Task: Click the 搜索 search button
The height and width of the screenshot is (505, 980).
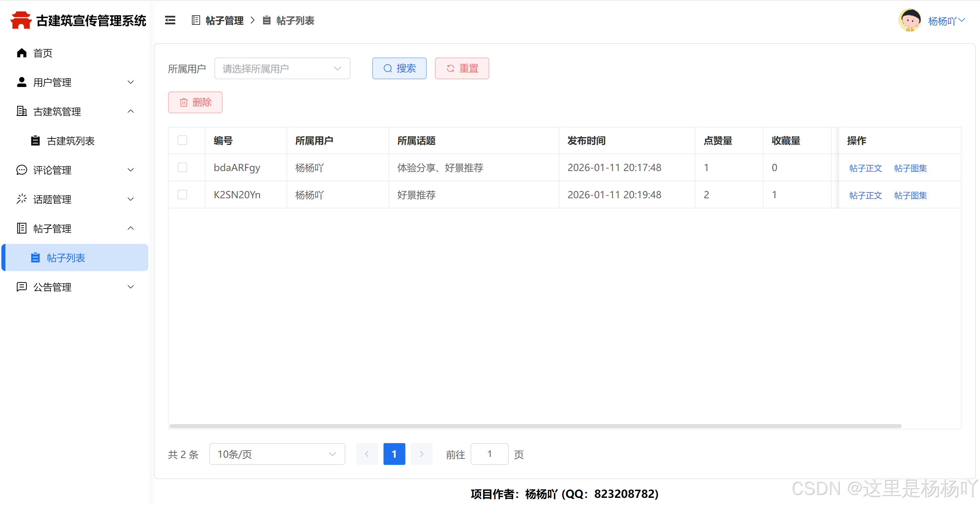Action: (x=399, y=68)
